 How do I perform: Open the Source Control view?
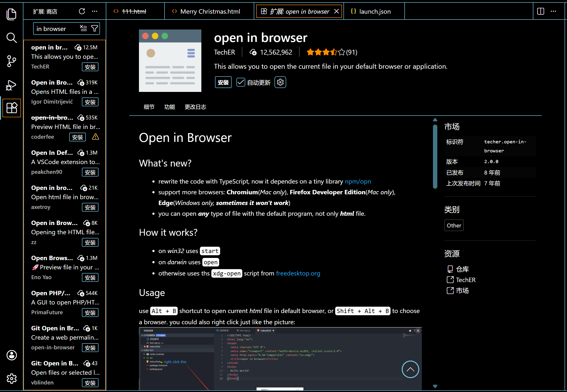click(x=11, y=61)
